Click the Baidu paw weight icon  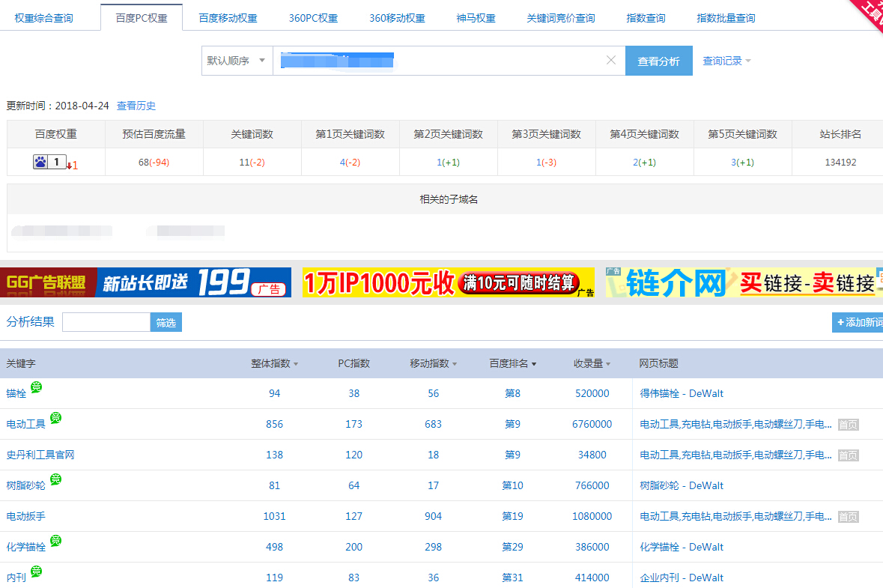[40, 162]
